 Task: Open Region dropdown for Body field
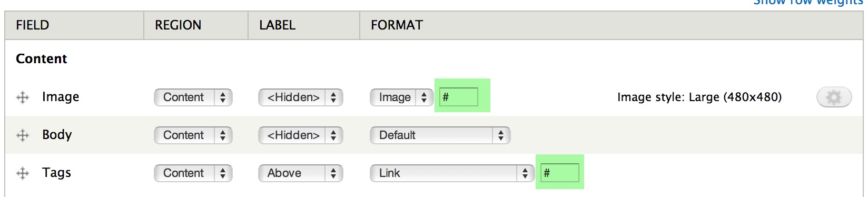(193, 135)
